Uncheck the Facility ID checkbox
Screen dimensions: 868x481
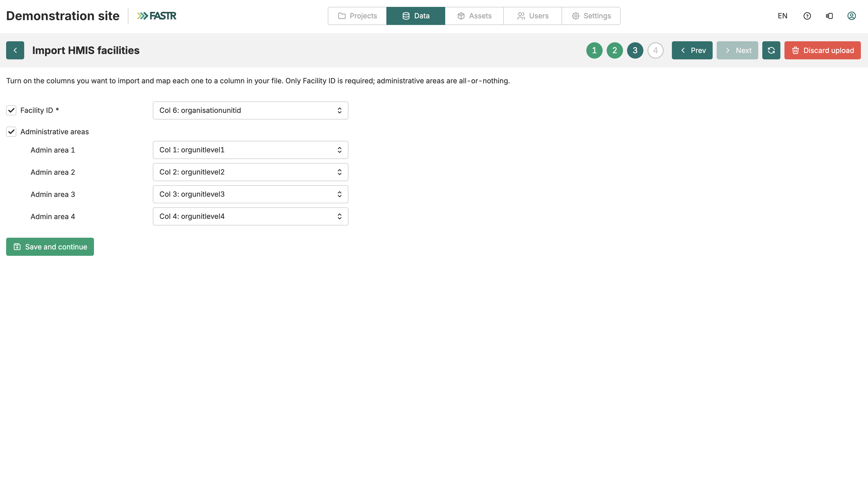click(x=11, y=110)
